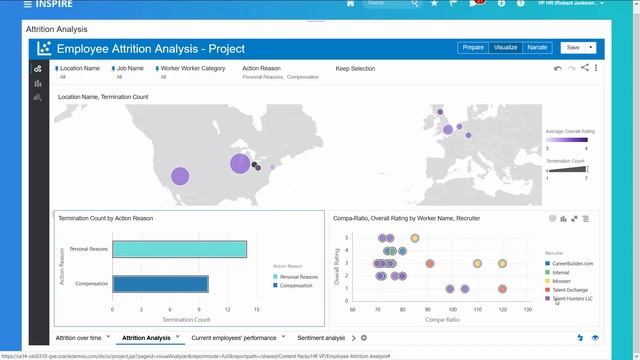Adjust the Termination Count size legend
Screen dimensions: 640x360
click(567, 169)
